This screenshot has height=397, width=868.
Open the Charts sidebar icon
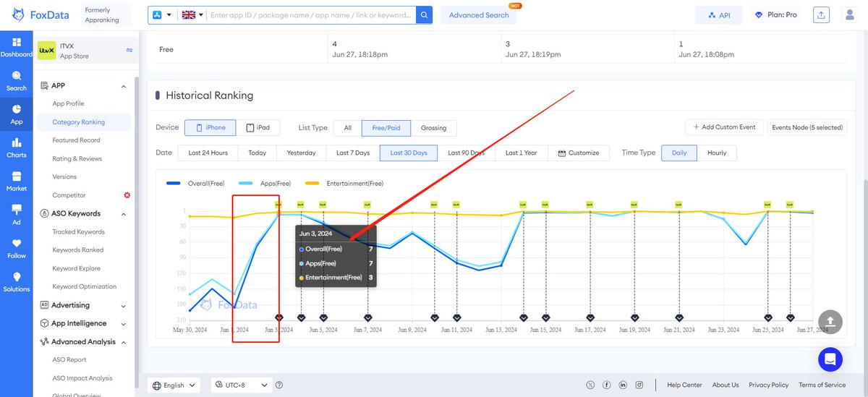tap(16, 148)
